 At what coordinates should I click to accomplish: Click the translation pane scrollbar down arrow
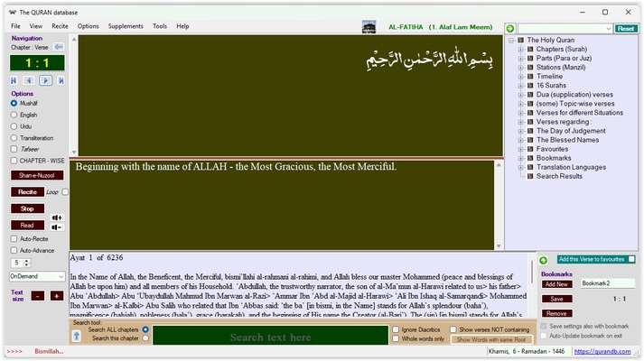pyautogui.click(x=499, y=246)
